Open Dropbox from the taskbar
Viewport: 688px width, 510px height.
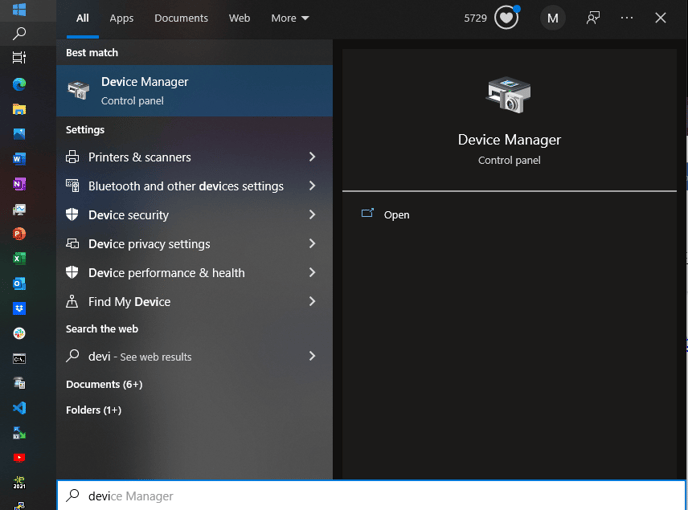19,309
